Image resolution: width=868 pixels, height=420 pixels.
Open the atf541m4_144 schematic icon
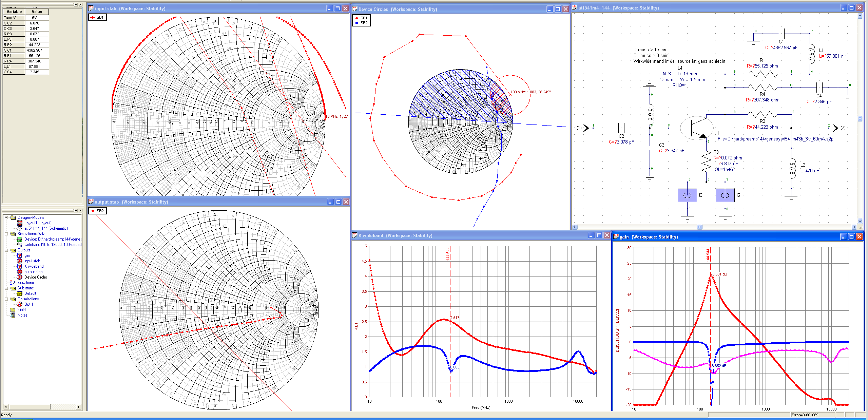tap(20, 228)
